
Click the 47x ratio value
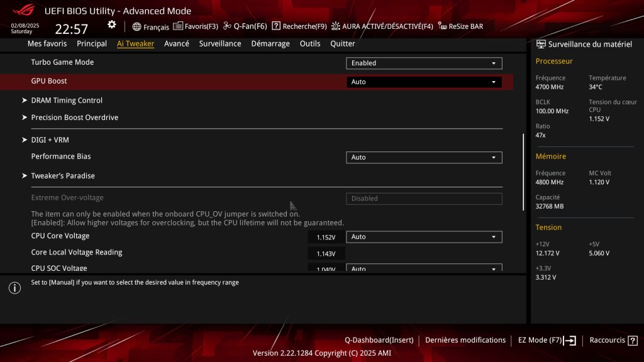click(540, 136)
